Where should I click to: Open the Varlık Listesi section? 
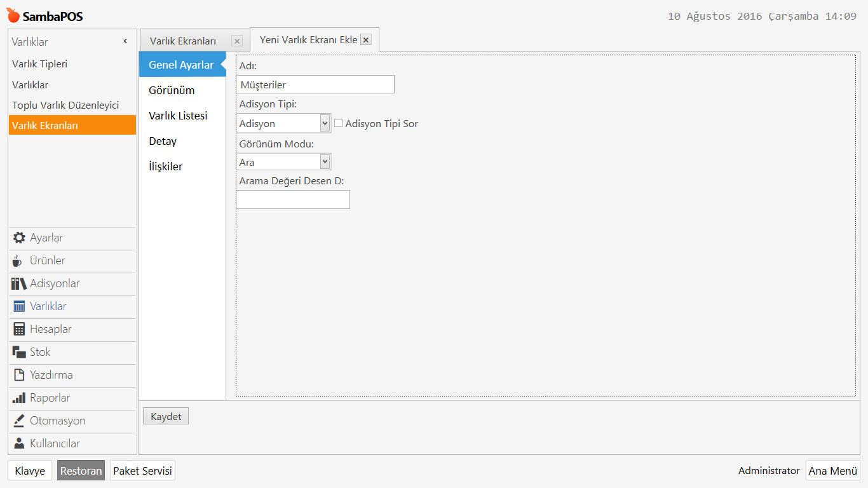(x=182, y=116)
